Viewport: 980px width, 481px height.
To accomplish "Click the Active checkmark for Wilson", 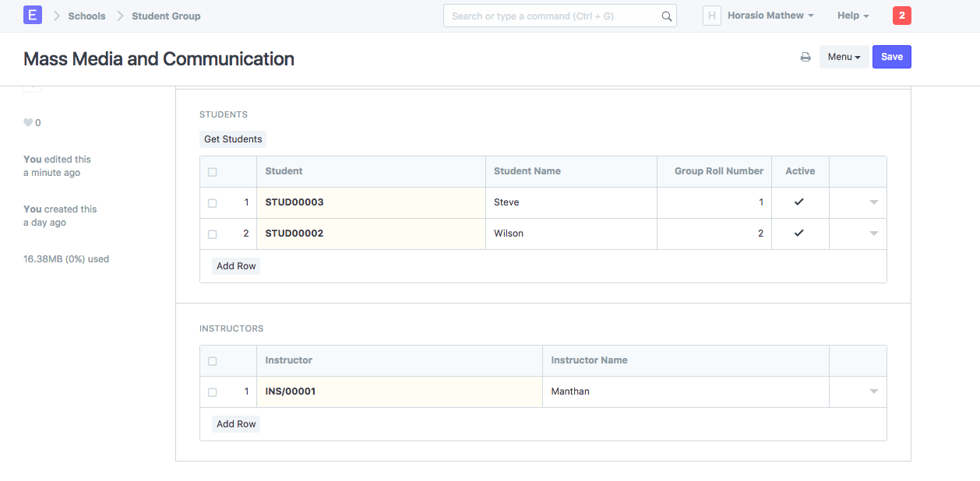I will pyautogui.click(x=798, y=233).
